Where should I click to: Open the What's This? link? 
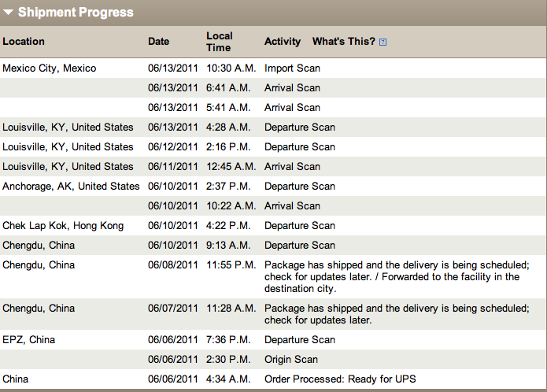tap(343, 41)
